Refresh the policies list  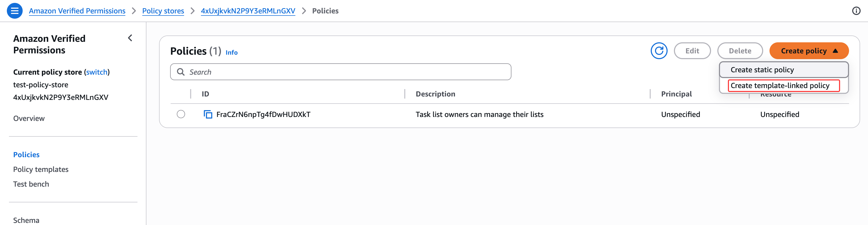pyautogui.click(x=659, y=51)
